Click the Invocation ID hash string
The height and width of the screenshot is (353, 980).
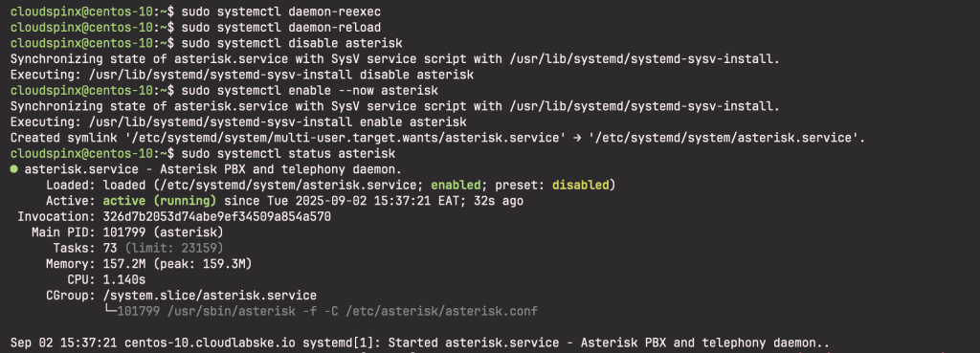217,217
